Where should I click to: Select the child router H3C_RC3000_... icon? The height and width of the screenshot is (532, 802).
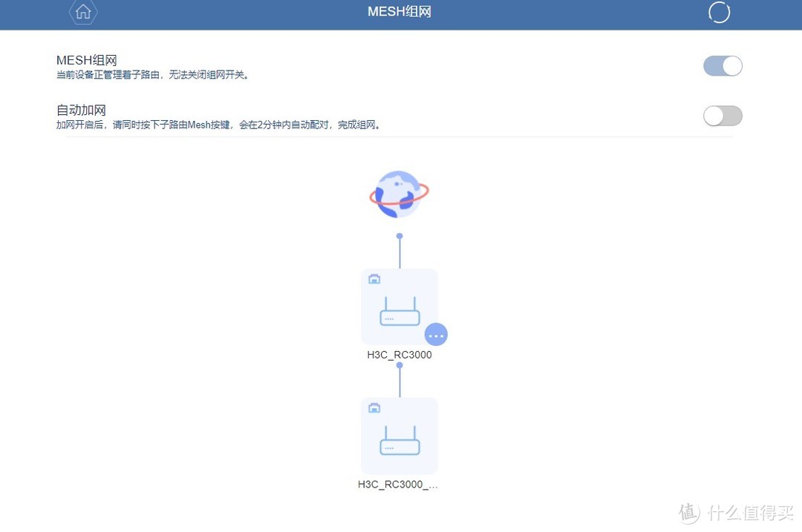399,435
